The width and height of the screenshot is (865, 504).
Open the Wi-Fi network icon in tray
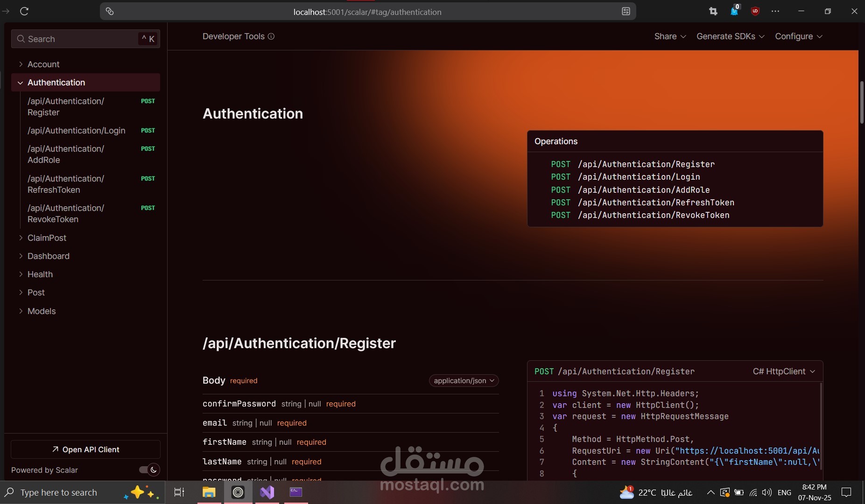point(753,492)
